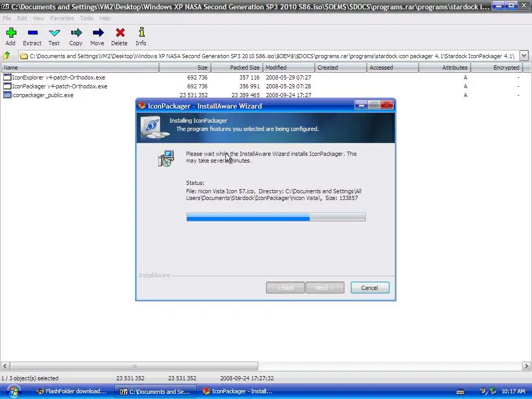Click the keyboard icon in system tray
Viewport: 532px width, 399px height.
click(460, 392)
